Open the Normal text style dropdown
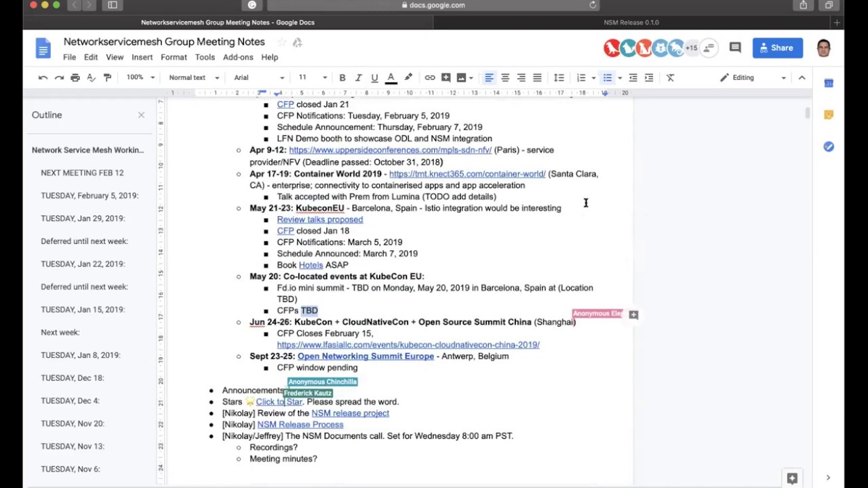868x488 pixels. tap(194, 77)
